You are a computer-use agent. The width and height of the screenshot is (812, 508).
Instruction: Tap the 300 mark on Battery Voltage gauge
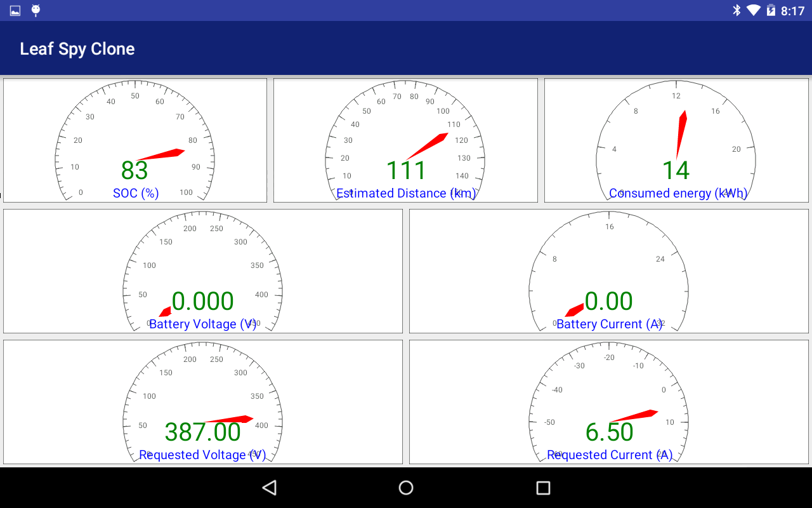coord(240,242)
